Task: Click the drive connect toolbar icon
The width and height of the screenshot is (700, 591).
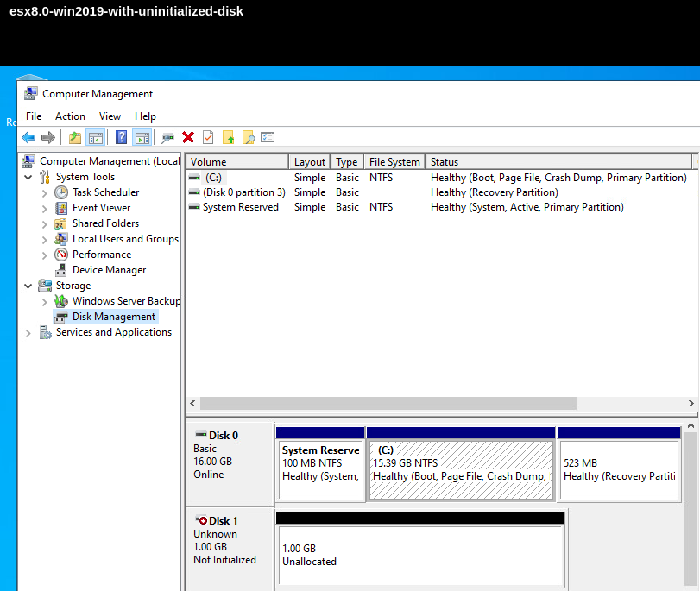Action: point(167,137)
